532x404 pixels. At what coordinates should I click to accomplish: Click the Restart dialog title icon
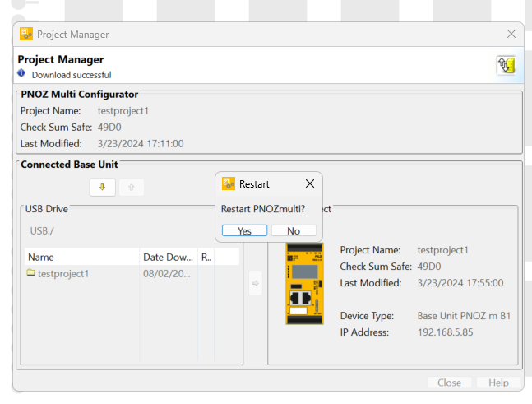coord(229,183)
